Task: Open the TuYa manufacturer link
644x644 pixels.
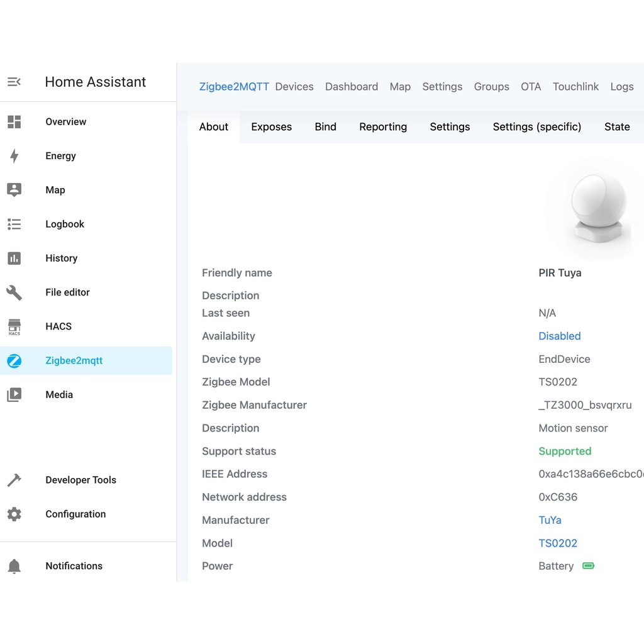Action: click(x=550, y=520)
